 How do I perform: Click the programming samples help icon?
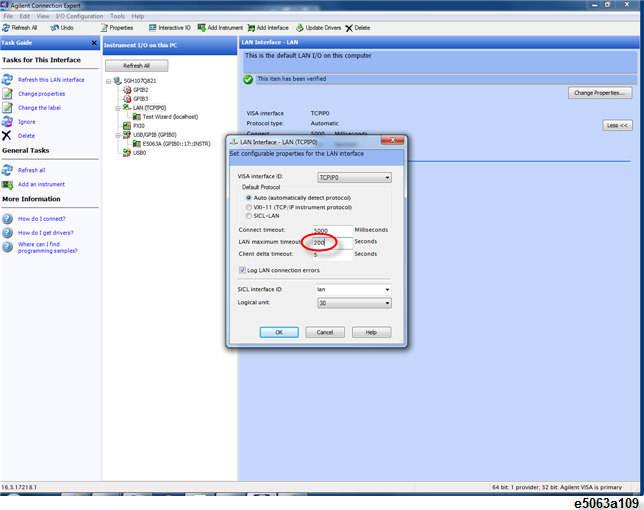click(7, 247)
